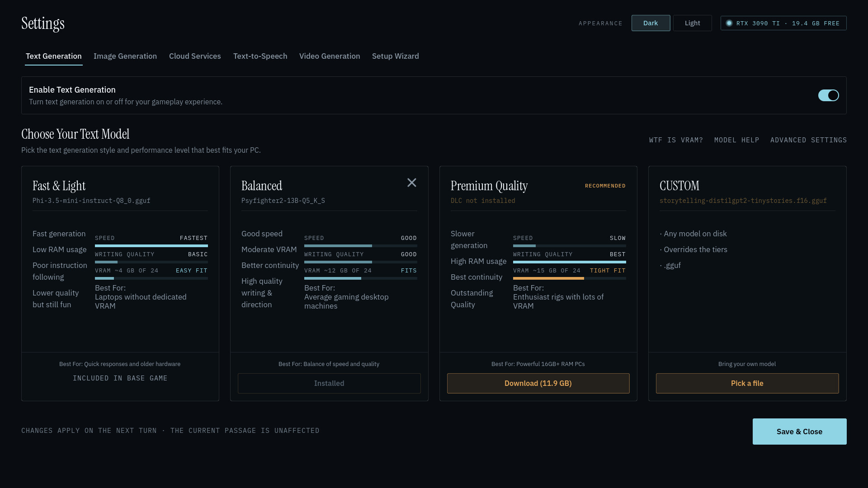Open the Image Generation tab
This screenshot has height=488, width=868.
tap(125, 56)
